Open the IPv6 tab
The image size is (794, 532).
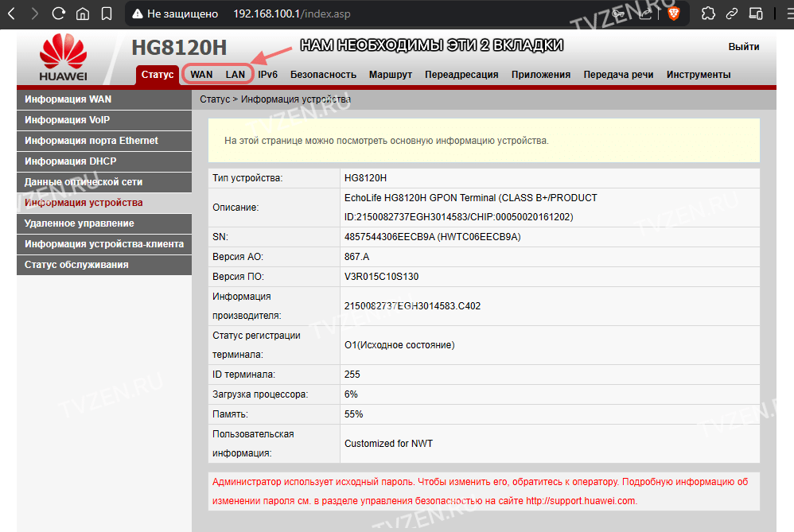(x=268, y=75)
